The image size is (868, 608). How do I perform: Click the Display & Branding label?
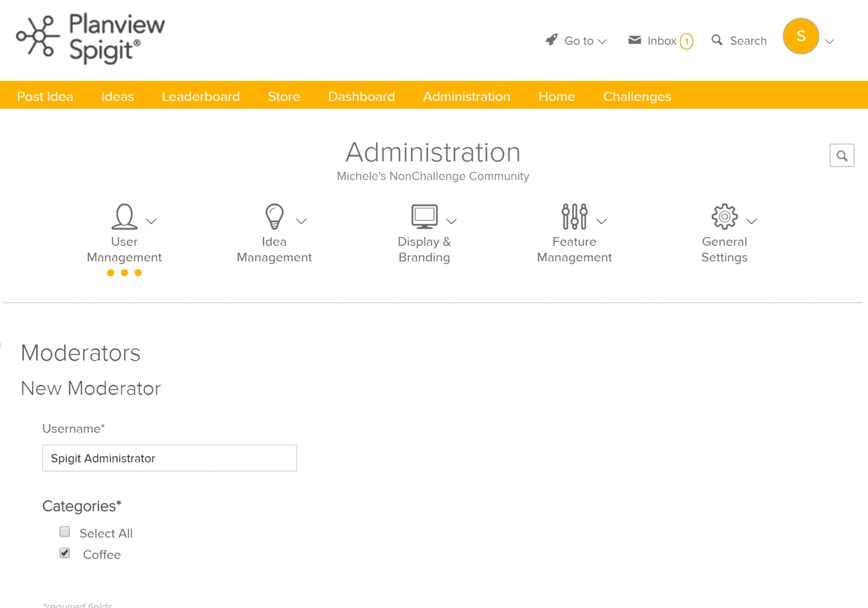(x=424, y=249)
